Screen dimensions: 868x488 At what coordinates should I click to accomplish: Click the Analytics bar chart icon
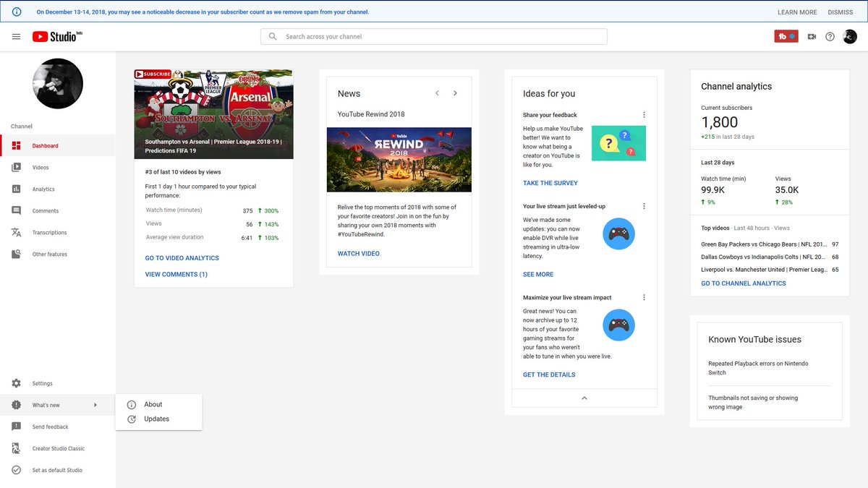[x=16, y=189]
